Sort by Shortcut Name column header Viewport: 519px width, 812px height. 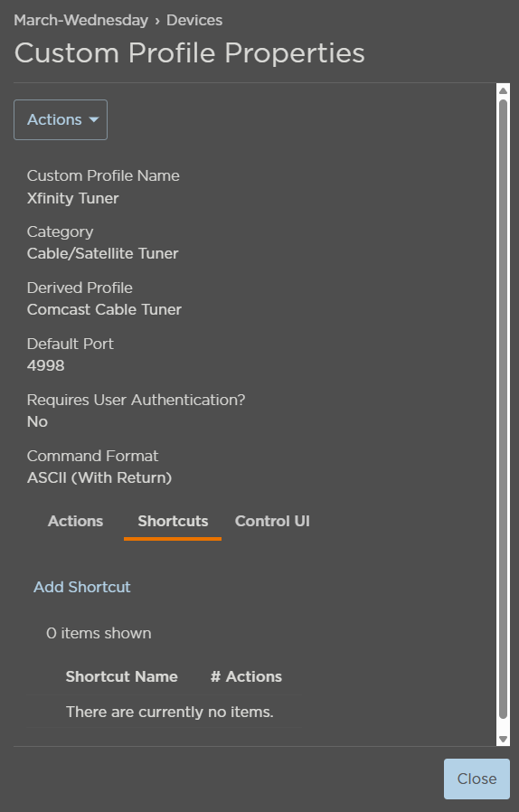click(x=122, y=676)
